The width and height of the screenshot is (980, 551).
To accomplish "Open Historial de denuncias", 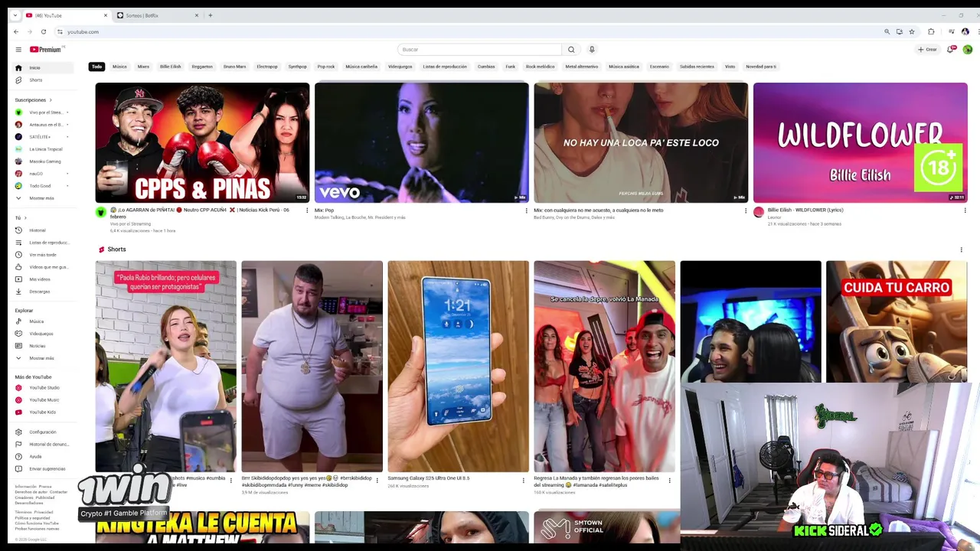I will tap(43, 445).
